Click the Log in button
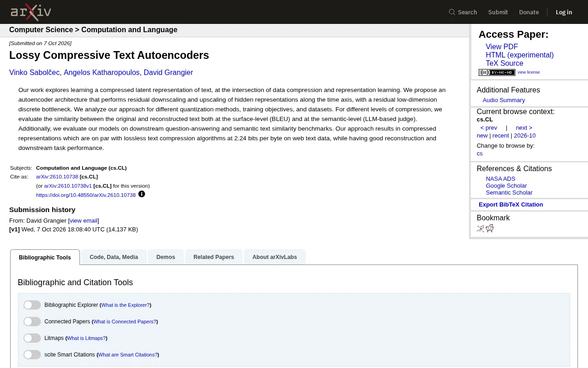The height and width of the screenshot is (368, 588). (564, 12)
